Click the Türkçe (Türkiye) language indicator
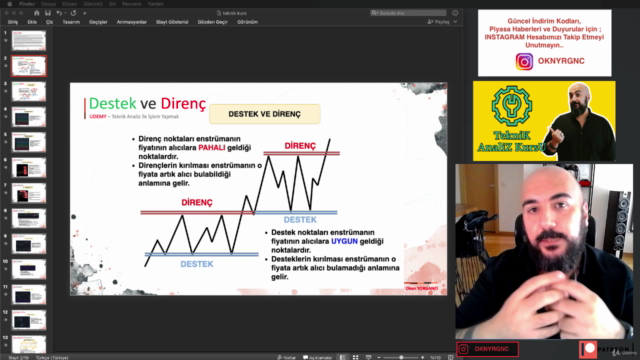This screenshot has width=640, height=360. point(52,358)
